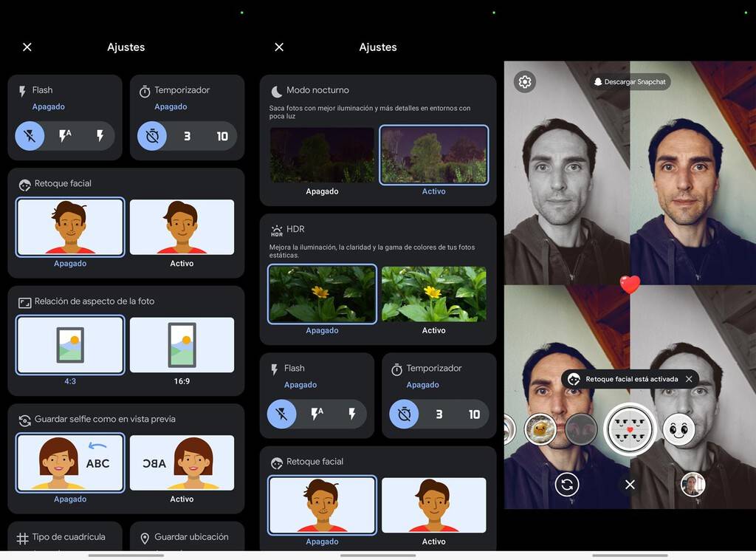Choose HDR Activo flower thumbnail
The height and width of the screenshot is (560, 756).
pyautogui.click(x=434, y=294)
